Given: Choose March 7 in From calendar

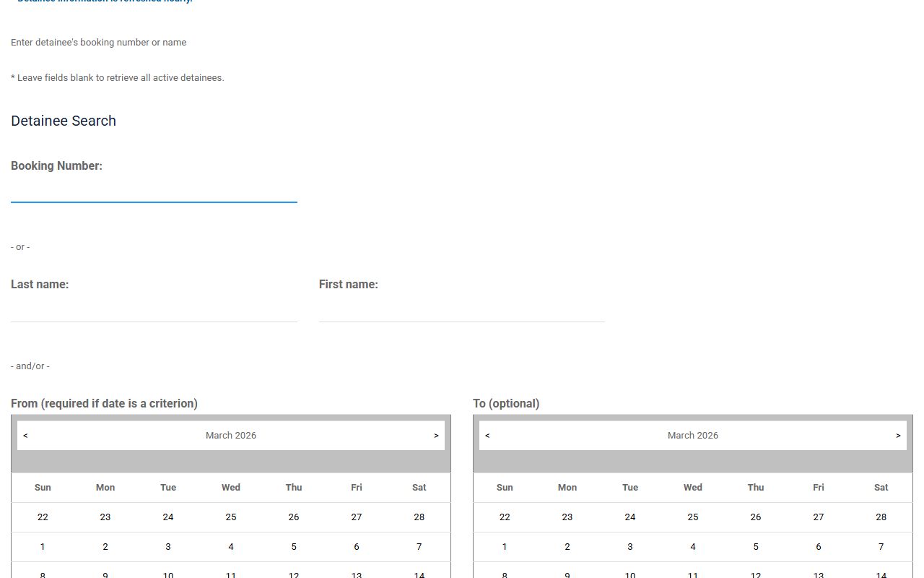Looking at the screenshot, I should [x=419, y=547].
